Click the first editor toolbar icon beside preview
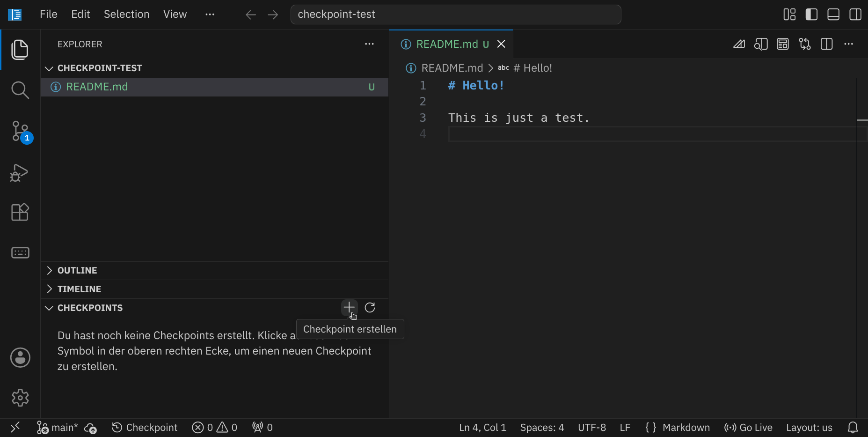This screenshot has width=868, height=437. click(739, 44)
